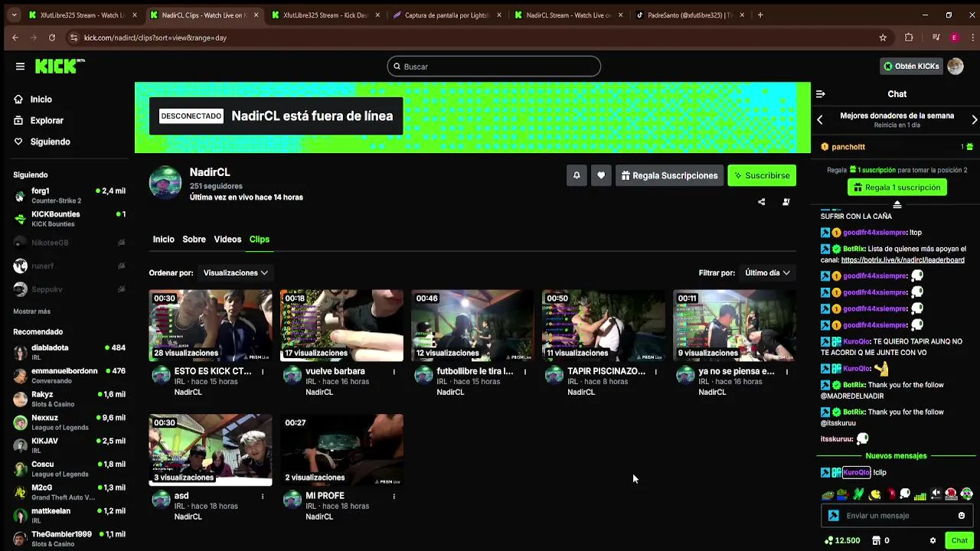980x551 pixels.
Task: Click the share icon below Suscribirse
Action: tap(761, 202)
